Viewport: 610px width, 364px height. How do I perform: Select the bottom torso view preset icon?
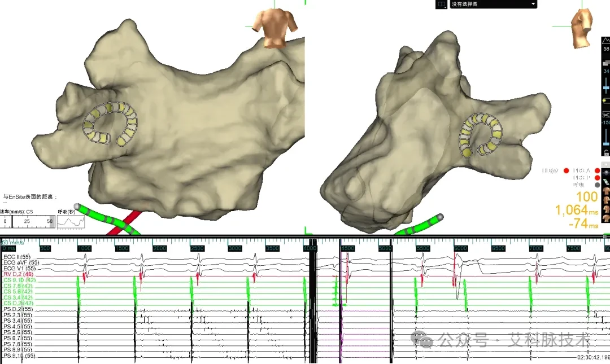(605, 218)
